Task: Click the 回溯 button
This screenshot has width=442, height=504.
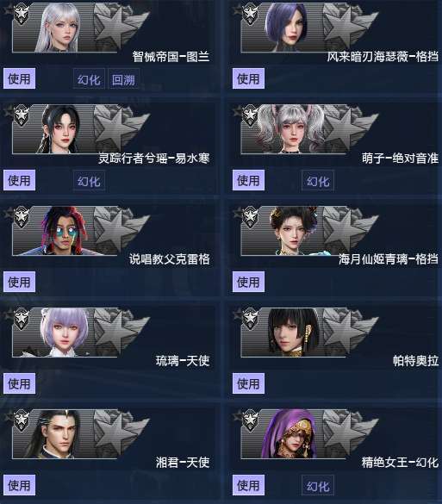Action: [123, 78]
